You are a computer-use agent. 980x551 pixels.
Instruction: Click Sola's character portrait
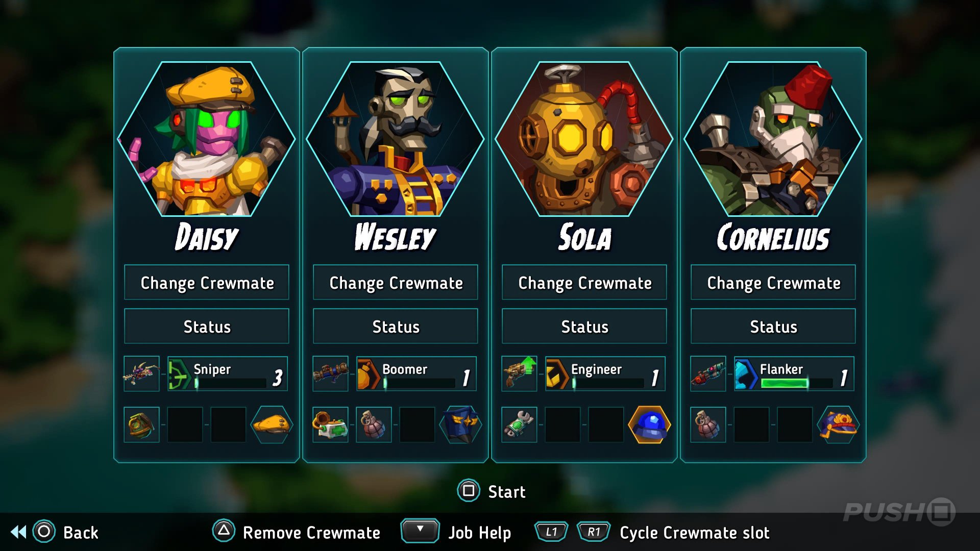pyautogui.click(x=584, y=139)
